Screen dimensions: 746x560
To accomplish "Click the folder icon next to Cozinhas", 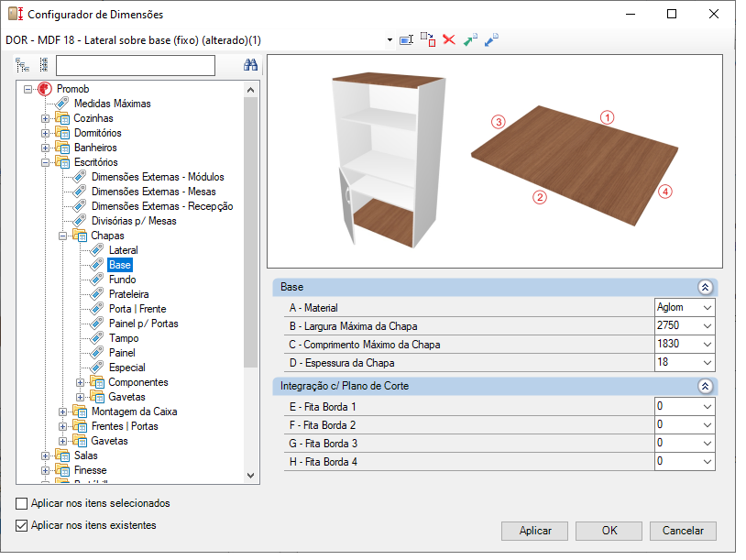I will pyautogui.click(x=62, y=118).
